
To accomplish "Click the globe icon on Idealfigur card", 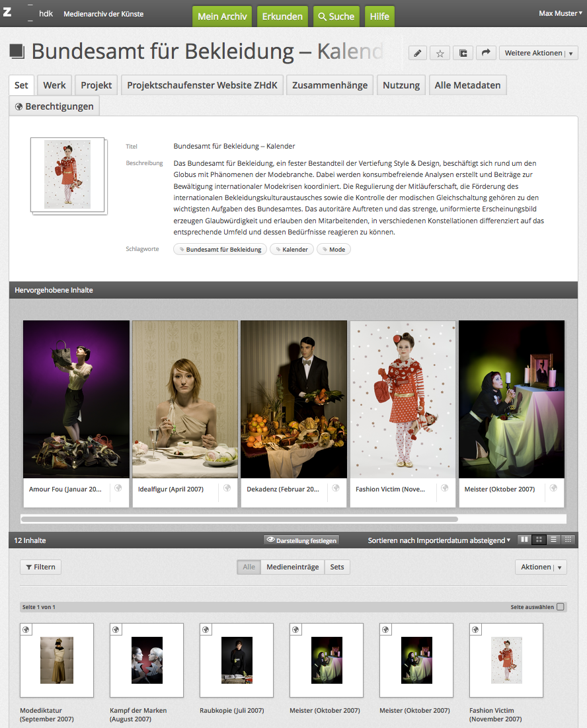I will (x=227, y=489).
